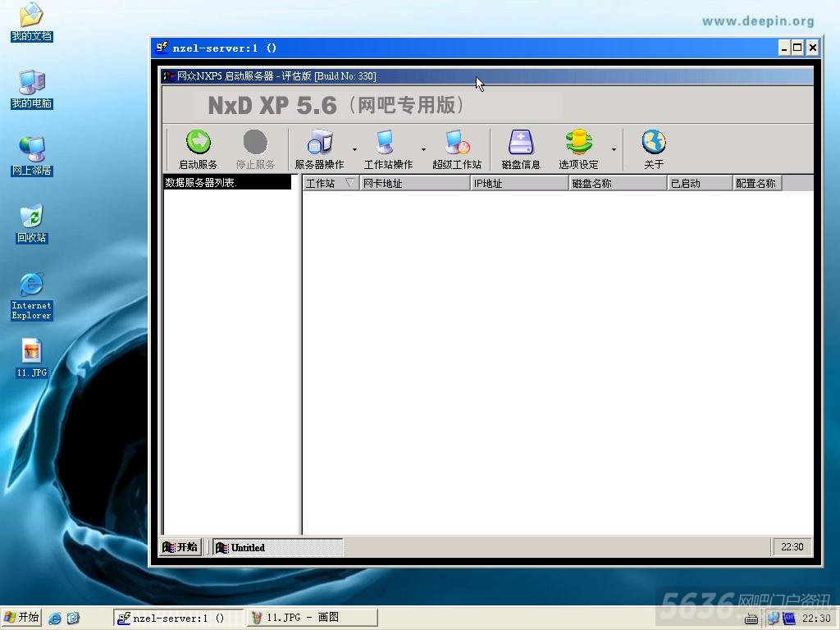Click nzel-server window title bar icon
This screenshot has width=840, height=630.
point(162,48)
